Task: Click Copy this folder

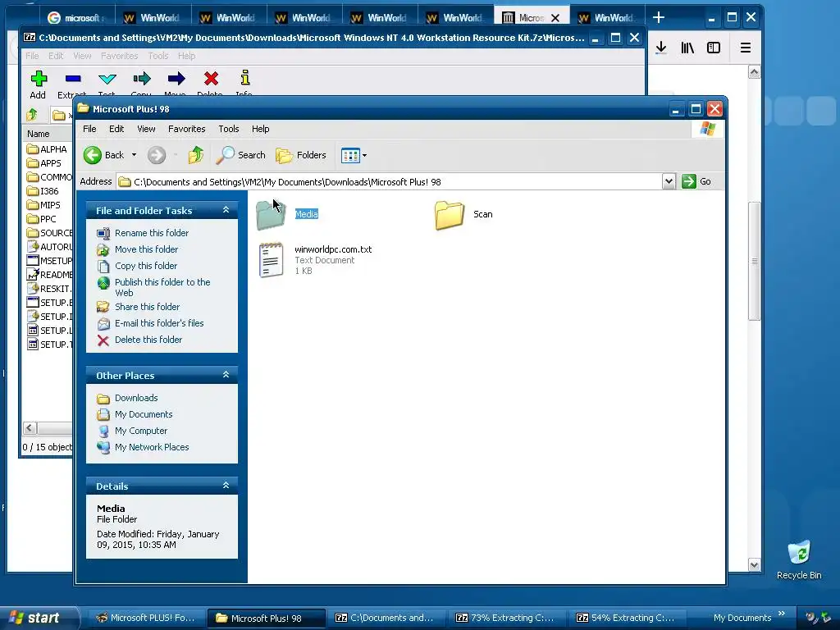Action: (146, 266)
